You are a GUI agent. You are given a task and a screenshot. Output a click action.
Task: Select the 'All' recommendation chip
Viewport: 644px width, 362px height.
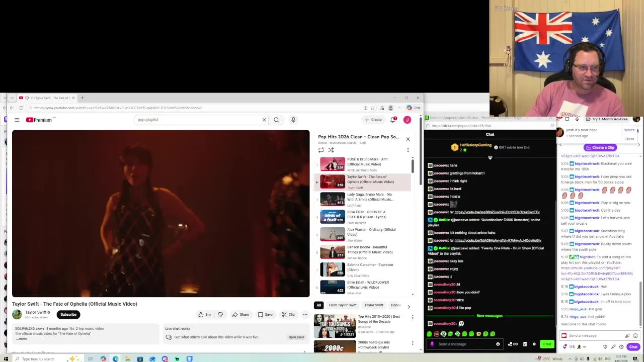pos(318,305)
